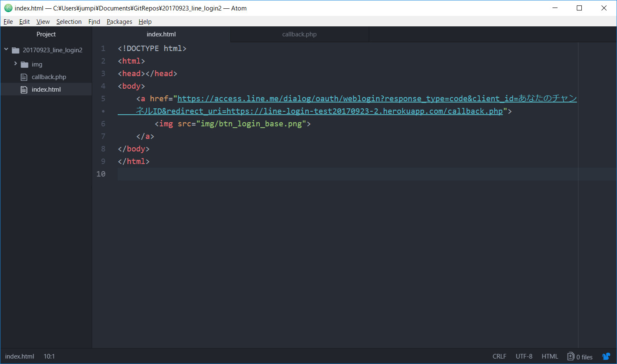Viewport: 617px width, 364px height.
Task: Open the Edit menu
Action: point(24,22)
